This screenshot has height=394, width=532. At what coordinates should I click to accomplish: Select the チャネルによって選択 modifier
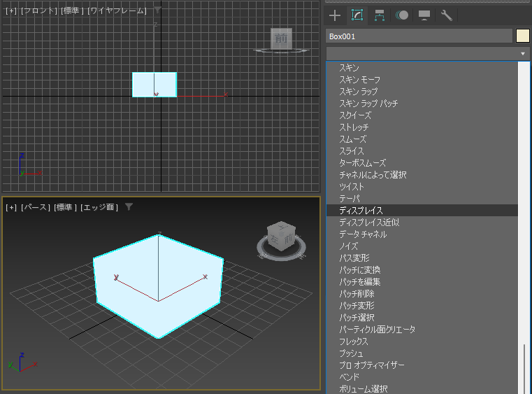tap(422, 175)
